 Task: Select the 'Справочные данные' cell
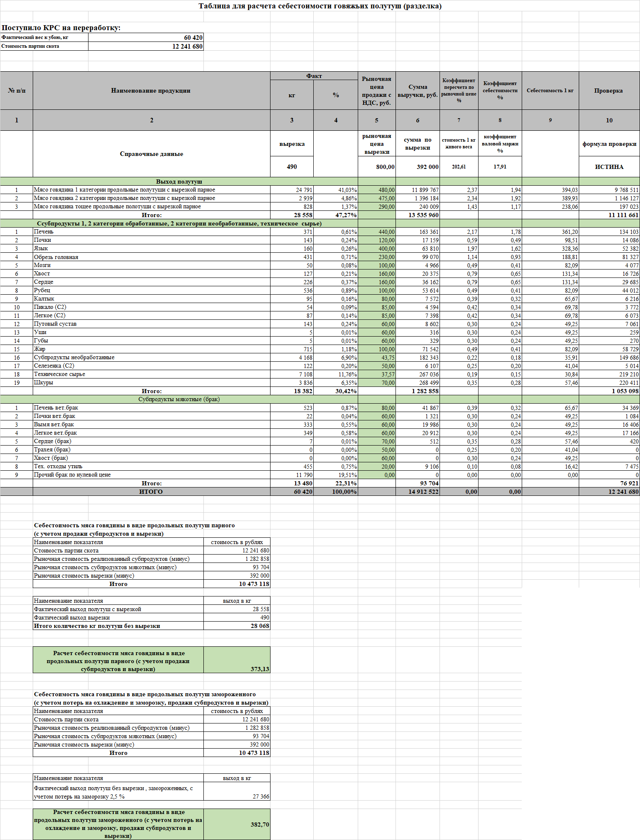[151, 154]
